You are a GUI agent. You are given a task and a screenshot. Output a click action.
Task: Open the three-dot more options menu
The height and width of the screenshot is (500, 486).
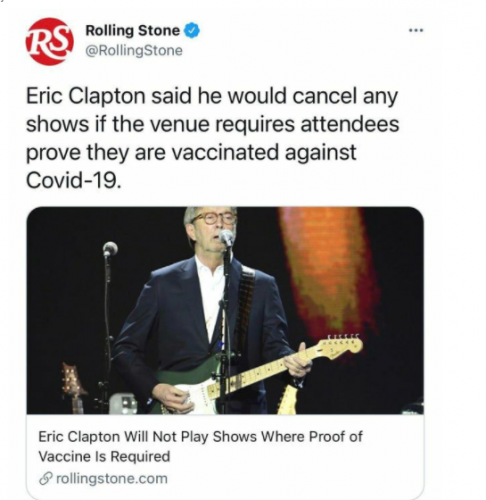coord(416,30)
